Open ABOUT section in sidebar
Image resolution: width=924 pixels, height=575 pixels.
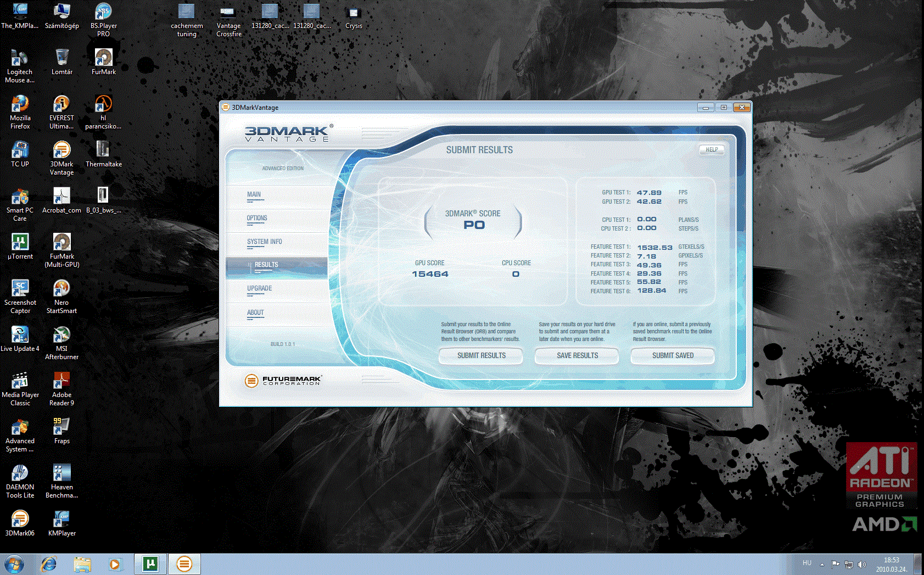pos(255,312)
